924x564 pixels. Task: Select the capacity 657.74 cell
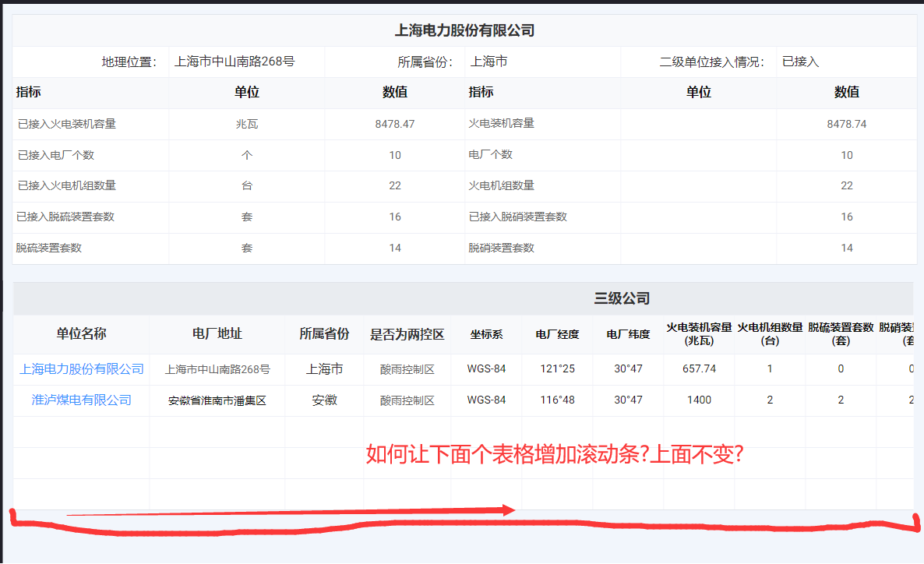699,369
